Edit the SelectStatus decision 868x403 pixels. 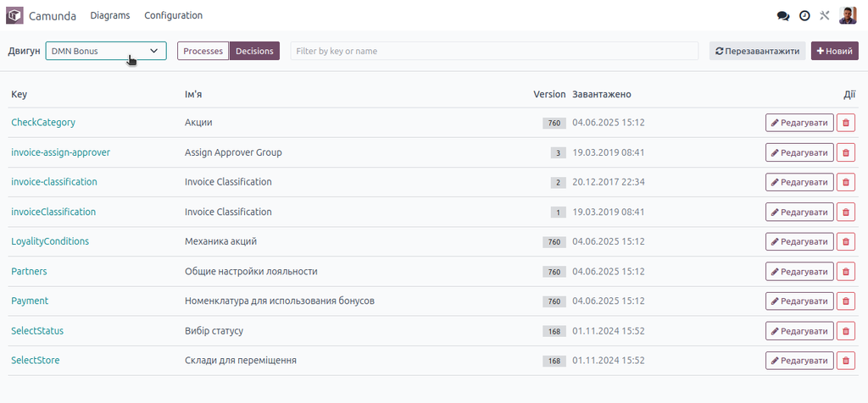[799, 330]
